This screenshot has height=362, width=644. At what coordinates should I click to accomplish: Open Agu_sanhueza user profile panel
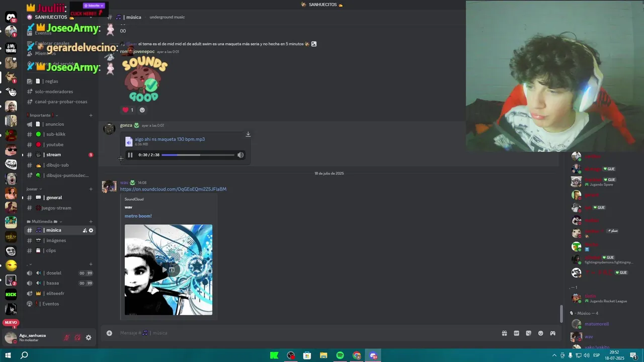[32, 337]
